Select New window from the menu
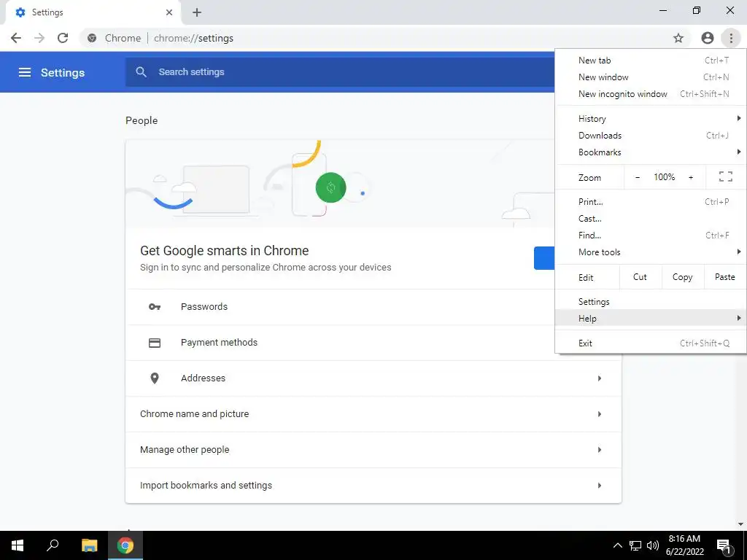The width and height of the screenshot is (747, 560). coord(651,77)
